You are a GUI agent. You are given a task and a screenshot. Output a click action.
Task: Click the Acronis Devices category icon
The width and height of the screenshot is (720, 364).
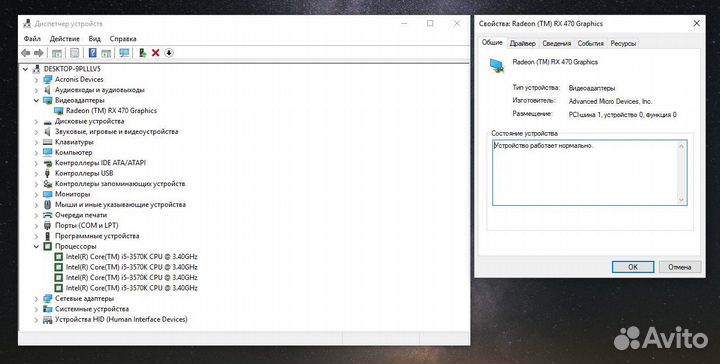click(47, 79)
